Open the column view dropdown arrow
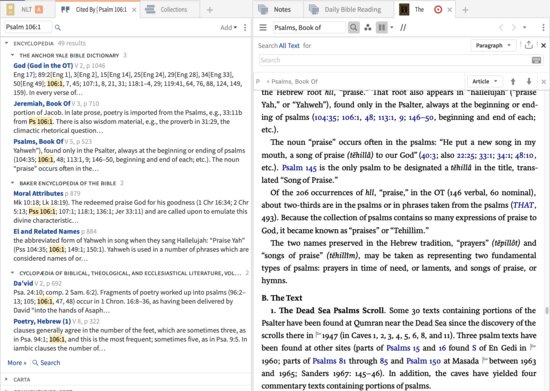 coord(392,27)
